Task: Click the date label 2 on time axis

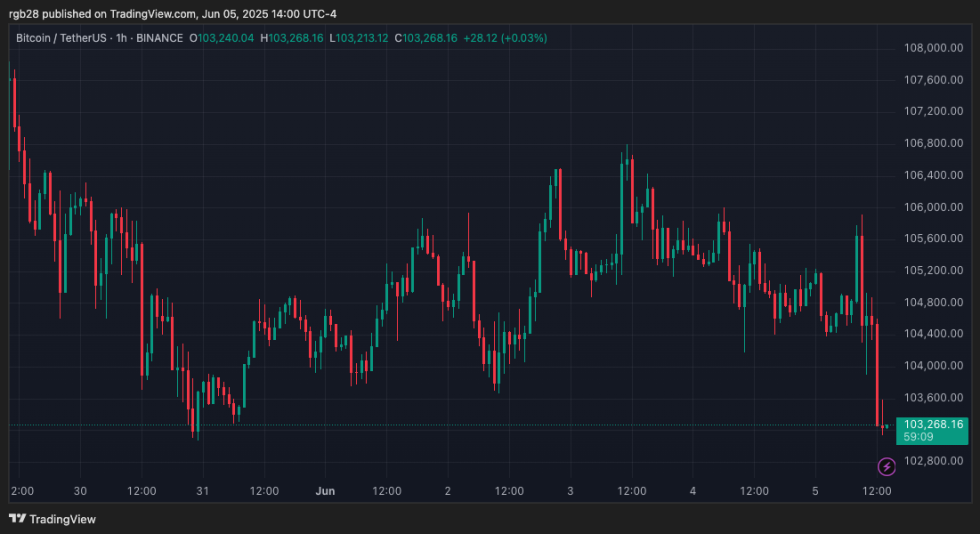Action: [448, 491]
